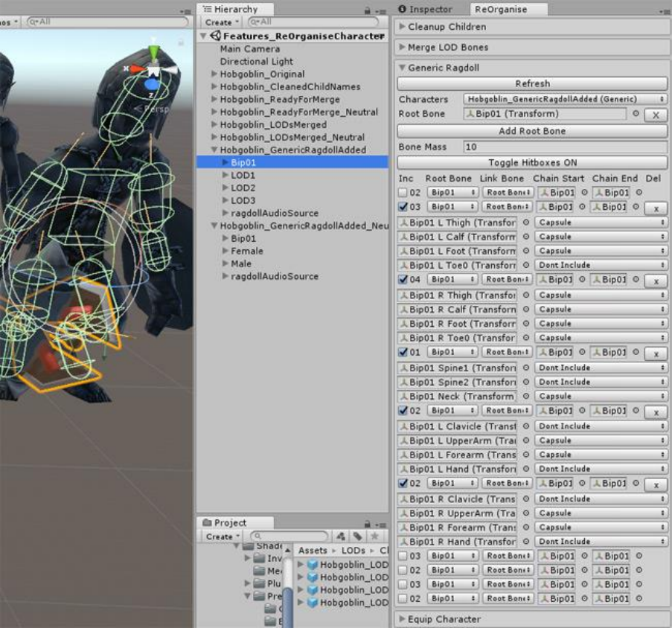This screenshot has height=628, width=672.
Task: Clear Root Bone with the X button
Action: click(656, 115)
